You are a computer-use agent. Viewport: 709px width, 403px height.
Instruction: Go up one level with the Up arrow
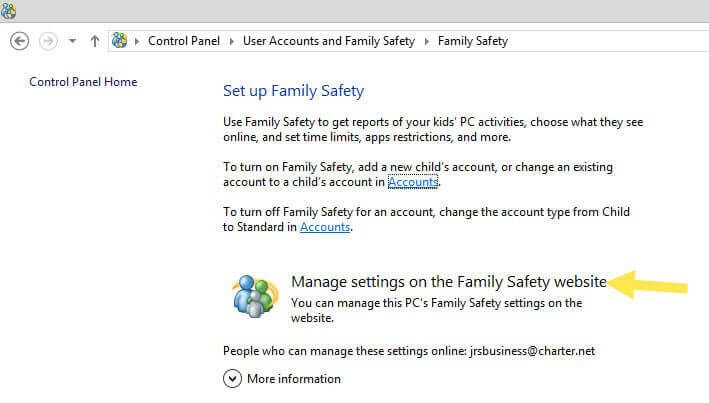click(95, 41)
